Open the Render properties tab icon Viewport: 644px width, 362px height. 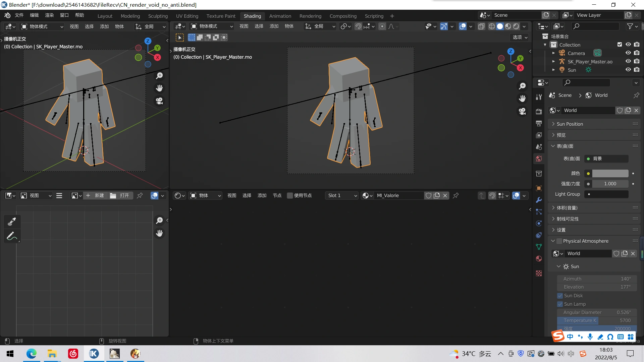pos(539,112)
